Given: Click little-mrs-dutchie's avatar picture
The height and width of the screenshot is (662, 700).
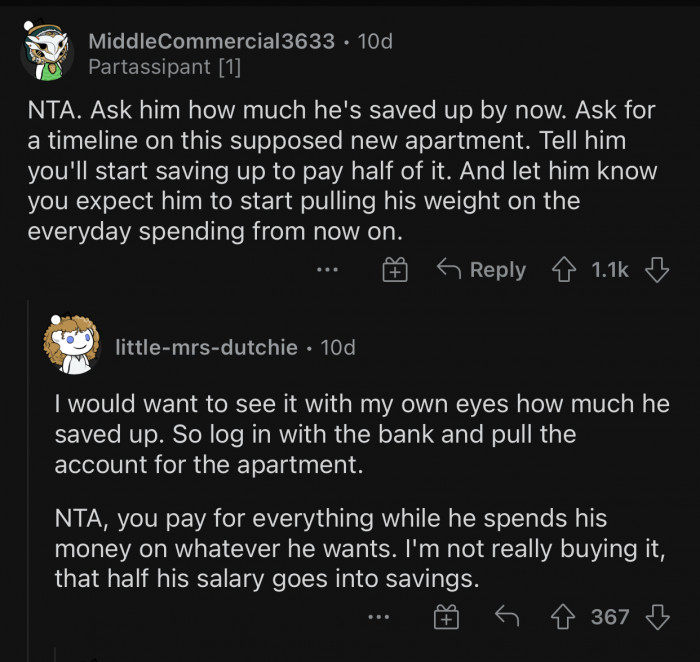Looking at the screenshot, I should 72,346.
